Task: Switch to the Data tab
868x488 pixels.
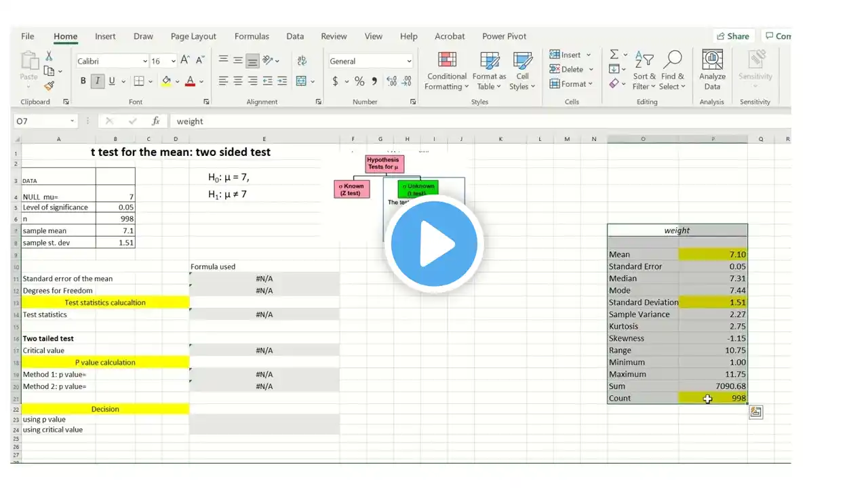Action: click(x=295, y=37)
